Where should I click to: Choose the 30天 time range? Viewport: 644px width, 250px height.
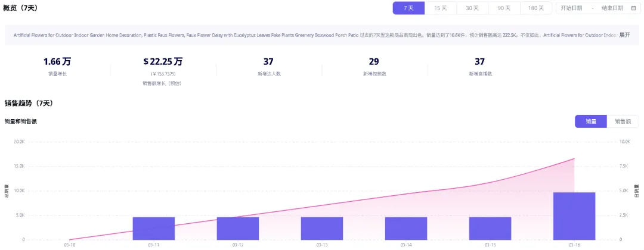(x=472, y=8)
